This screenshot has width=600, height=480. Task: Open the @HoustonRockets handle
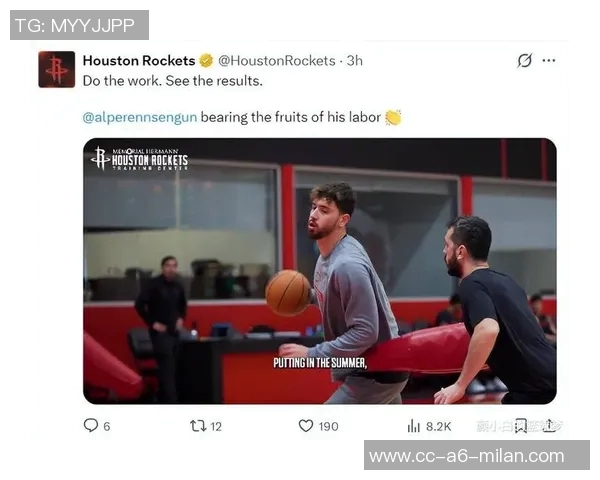[x=277, y=60]
